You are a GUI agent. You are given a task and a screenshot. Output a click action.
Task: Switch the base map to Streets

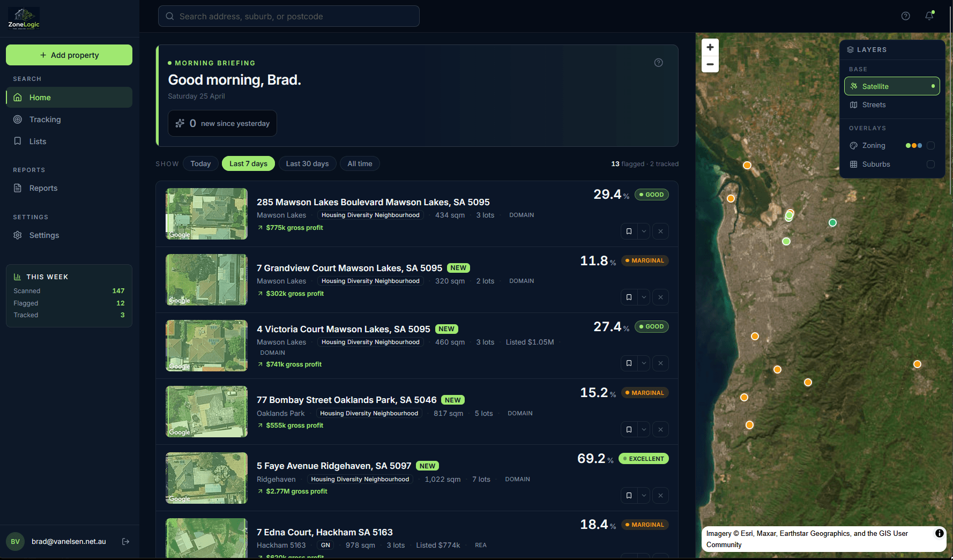[874, 104]
